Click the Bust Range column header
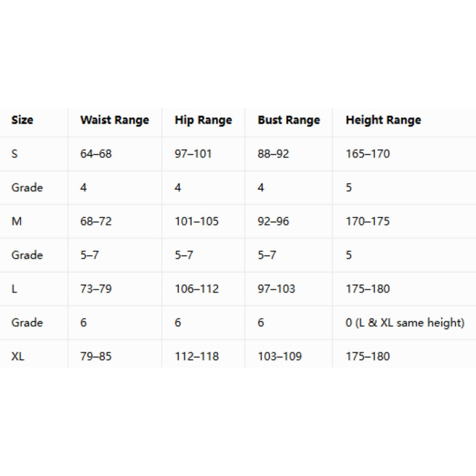The width and height of the screenshot is (476, 476). point(289,120)
